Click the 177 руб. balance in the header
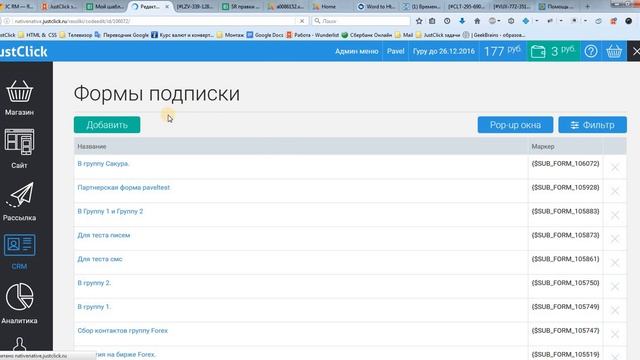 click(502, 51)
